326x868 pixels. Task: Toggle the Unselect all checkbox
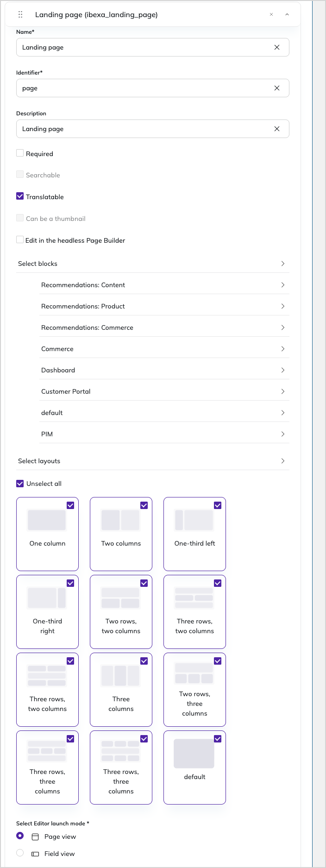[20, 484]
